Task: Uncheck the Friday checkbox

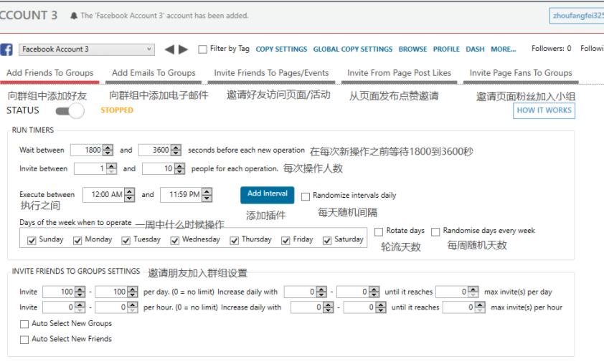Action: (286, 241)
